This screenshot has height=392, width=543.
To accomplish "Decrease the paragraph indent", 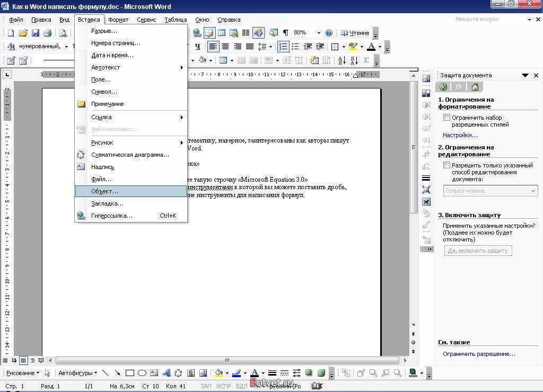I will 308,47.
